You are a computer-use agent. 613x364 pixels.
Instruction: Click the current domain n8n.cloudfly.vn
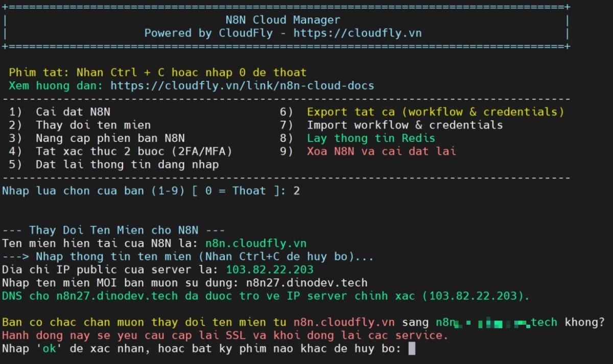click(x=255, y=243)
